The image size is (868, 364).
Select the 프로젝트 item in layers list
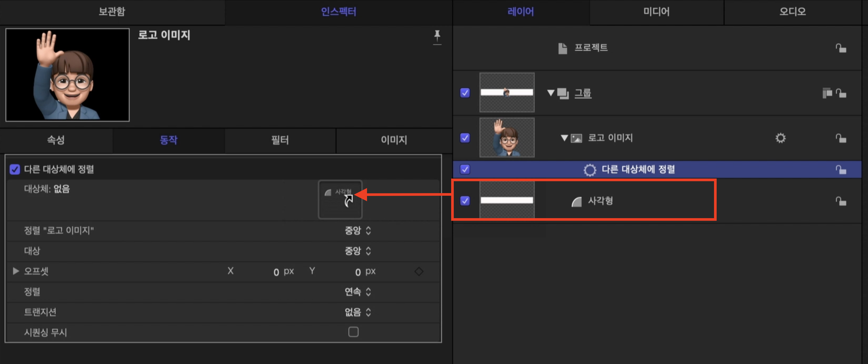click(591, 48)
